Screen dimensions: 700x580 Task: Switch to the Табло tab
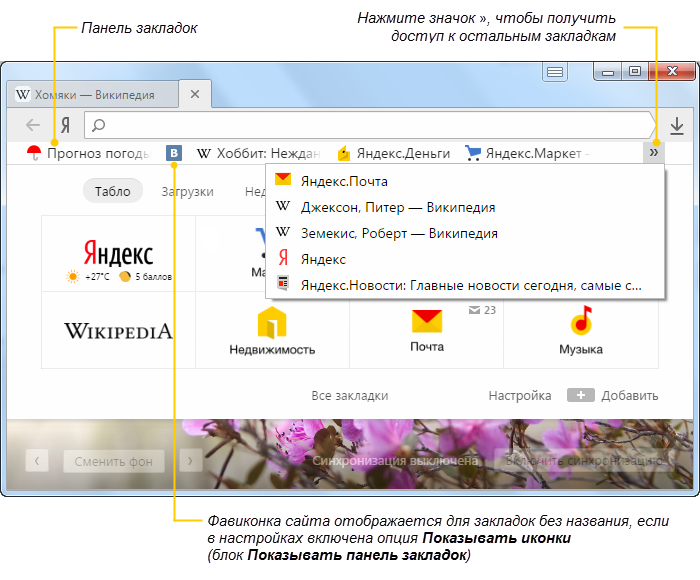point(112,191)
